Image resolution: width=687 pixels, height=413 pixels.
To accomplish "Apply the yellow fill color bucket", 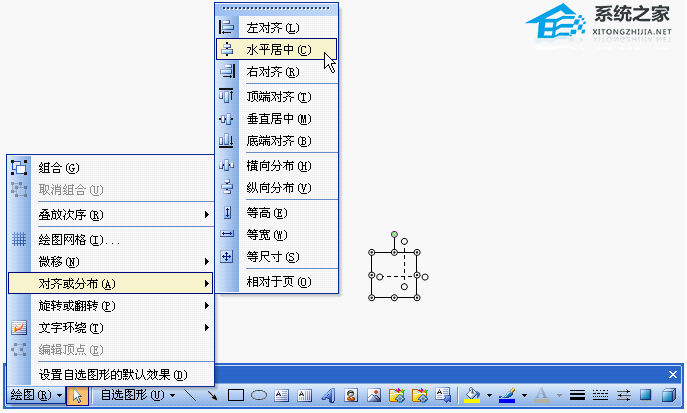I will (x=472, y=395).
